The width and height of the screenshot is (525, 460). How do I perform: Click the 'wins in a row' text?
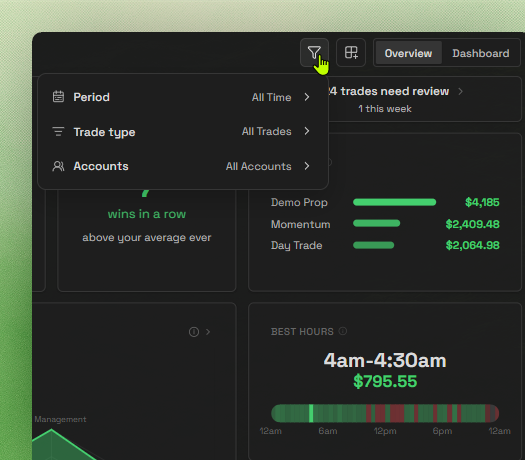pyautogui.click(x=147, y=214)
